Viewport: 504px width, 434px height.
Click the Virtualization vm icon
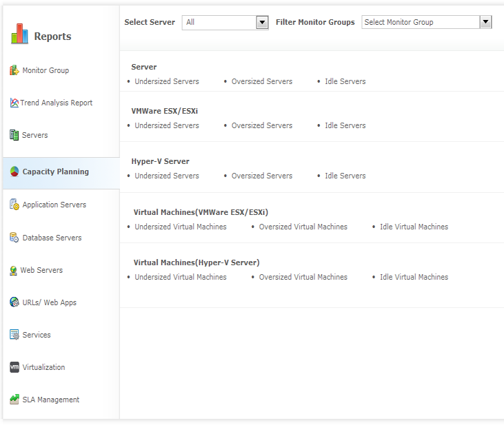coord(14,367)
